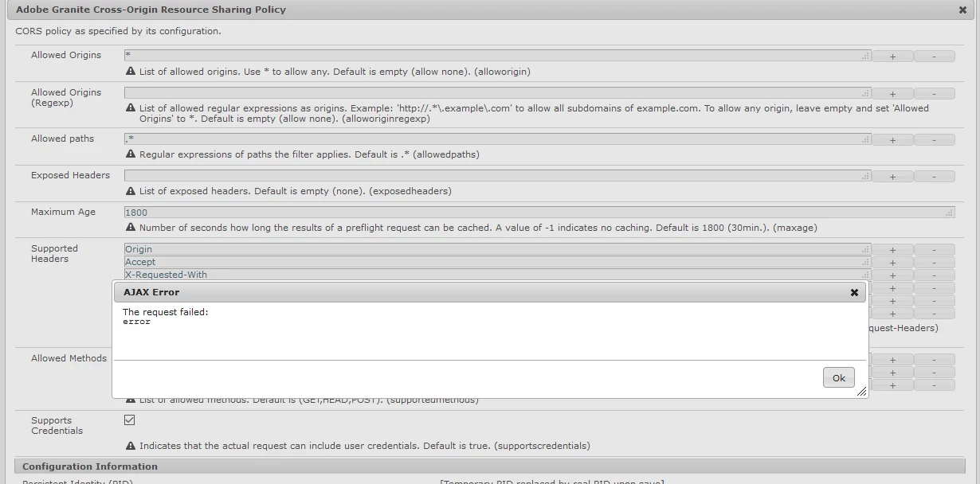Image resolution: width=980 pixels, height=484 pixels.
Task: Focus the Allowed Origins (Regexp) field
Action: pyautogui.click(x=497, y=93)
